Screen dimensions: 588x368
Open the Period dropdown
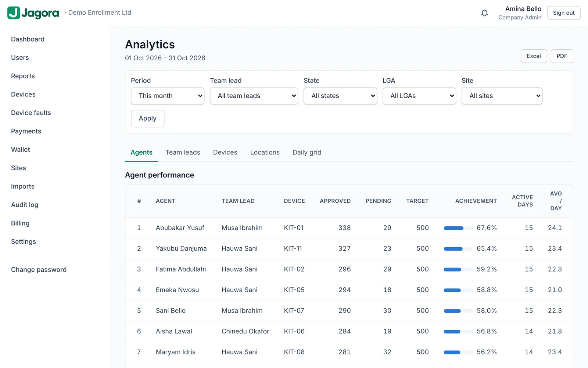coord(168,96)
